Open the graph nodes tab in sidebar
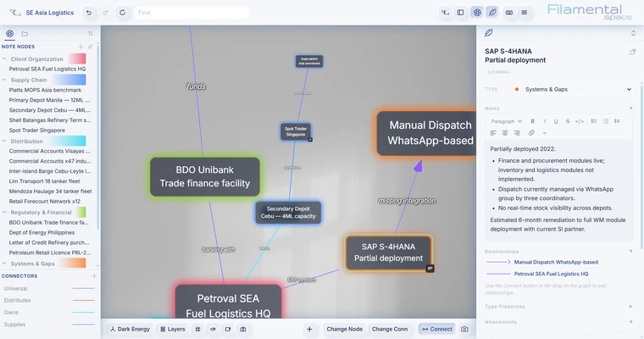Screen dimensions: 644x339 click(9, 34)
